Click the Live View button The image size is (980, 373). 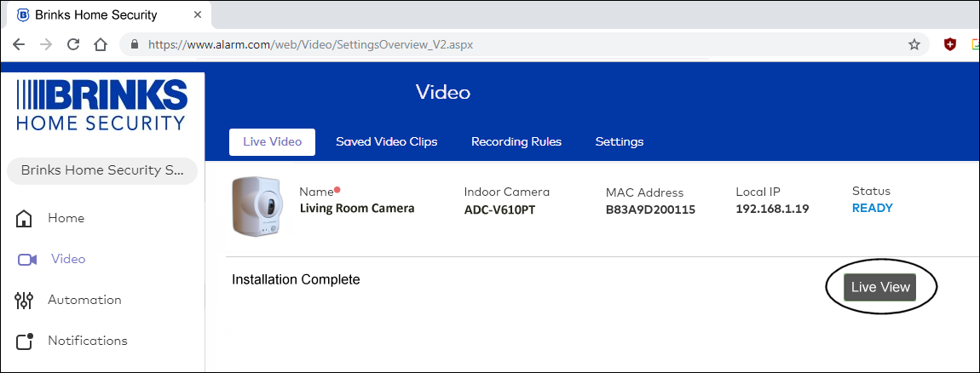[880, 287]
